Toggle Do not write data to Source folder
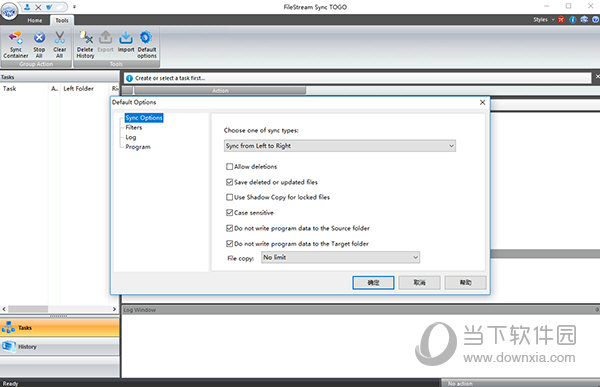The height and width of the screenshot is (387, 600). click(230, 228)
